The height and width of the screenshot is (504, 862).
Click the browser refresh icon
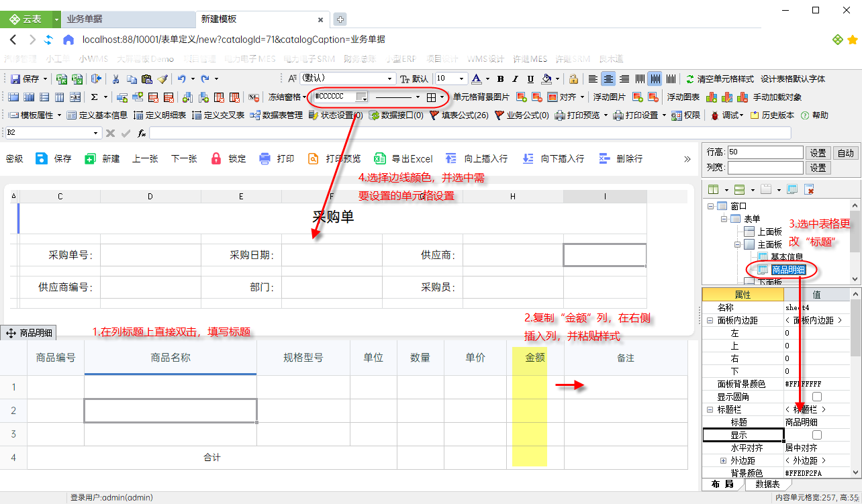[x=48, y=40]
